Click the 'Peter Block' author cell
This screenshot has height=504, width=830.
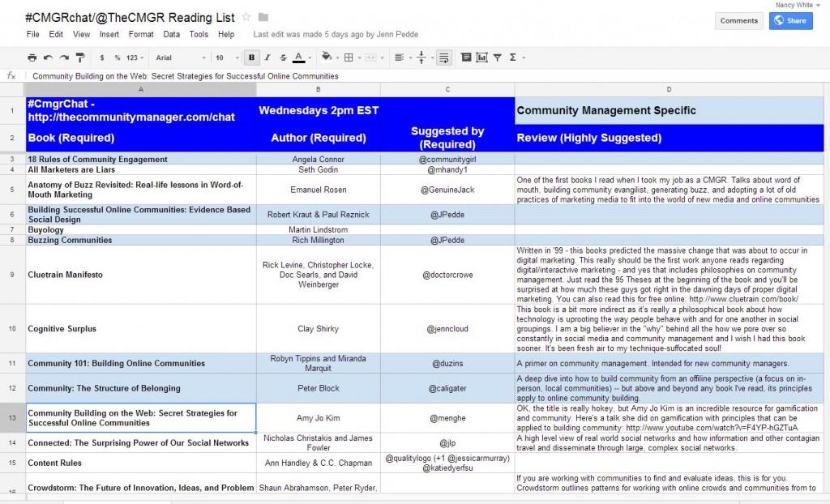[x=318, y=389]
